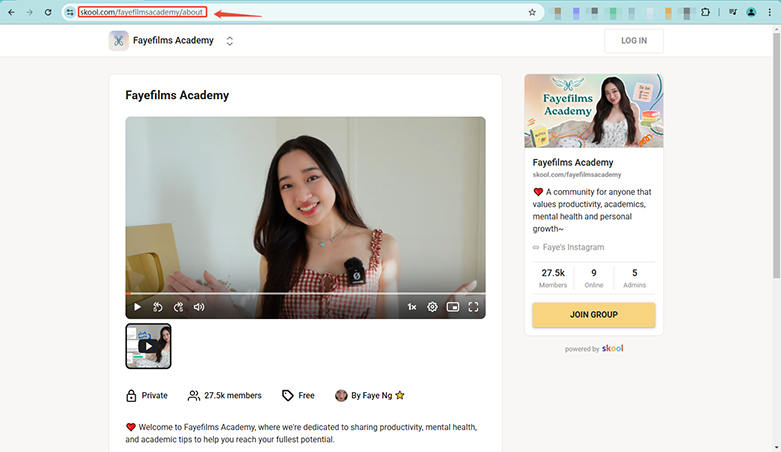The width and height of the screenshot is (781, 452).
Task: Open the Chrome profile avatar
Action: pyautogui.click(x=751, y=12)
